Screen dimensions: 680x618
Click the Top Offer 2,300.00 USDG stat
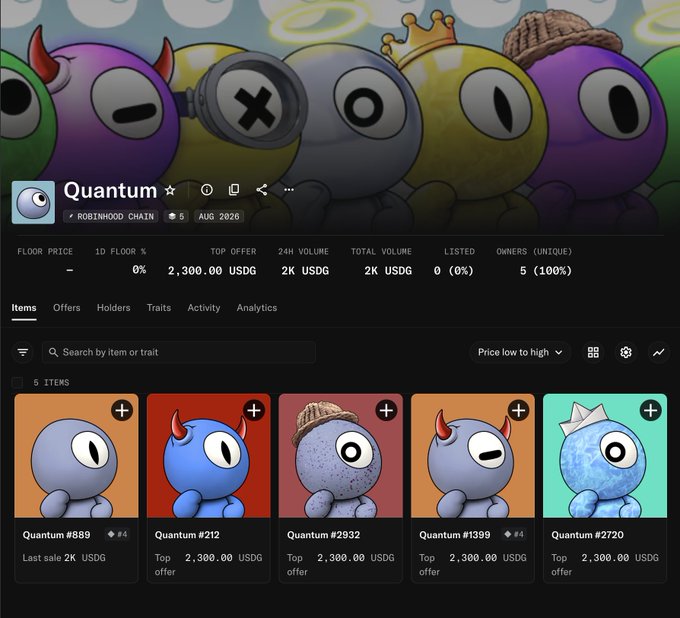click(212, 262)
